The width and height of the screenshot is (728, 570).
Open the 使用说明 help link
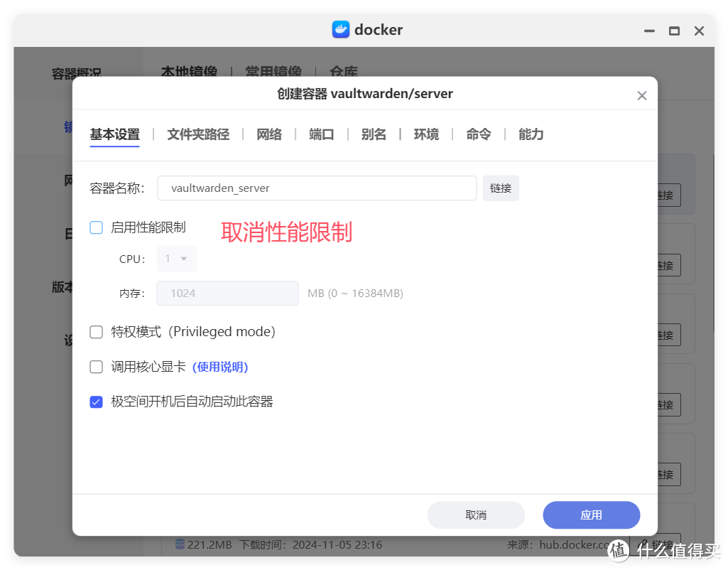click(220, 367)
